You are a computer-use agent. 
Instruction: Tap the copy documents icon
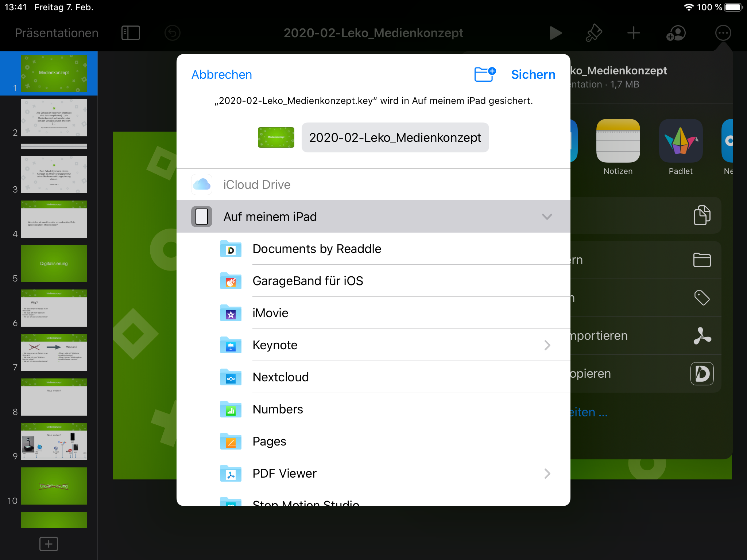702,215
